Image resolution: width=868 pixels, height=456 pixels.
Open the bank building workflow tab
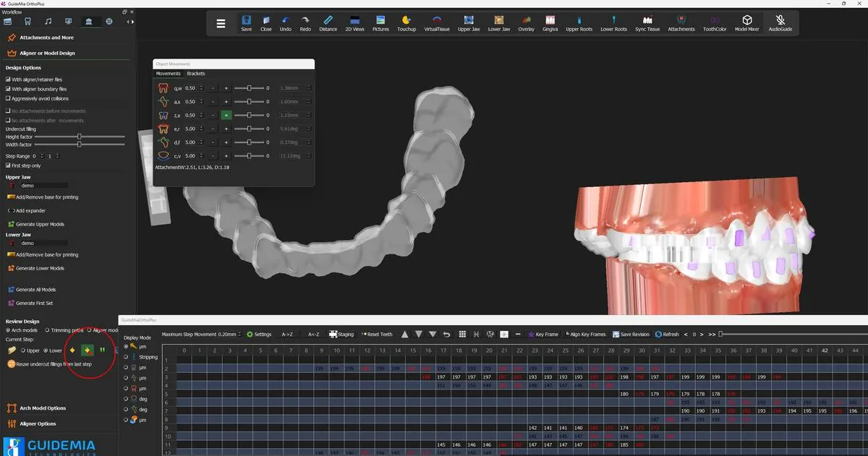pos(88,22)
